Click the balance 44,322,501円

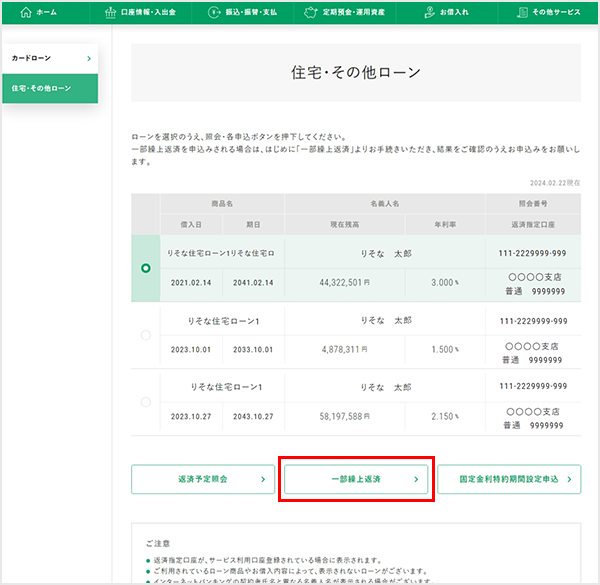pyautogui.click(x=344, y=282)
